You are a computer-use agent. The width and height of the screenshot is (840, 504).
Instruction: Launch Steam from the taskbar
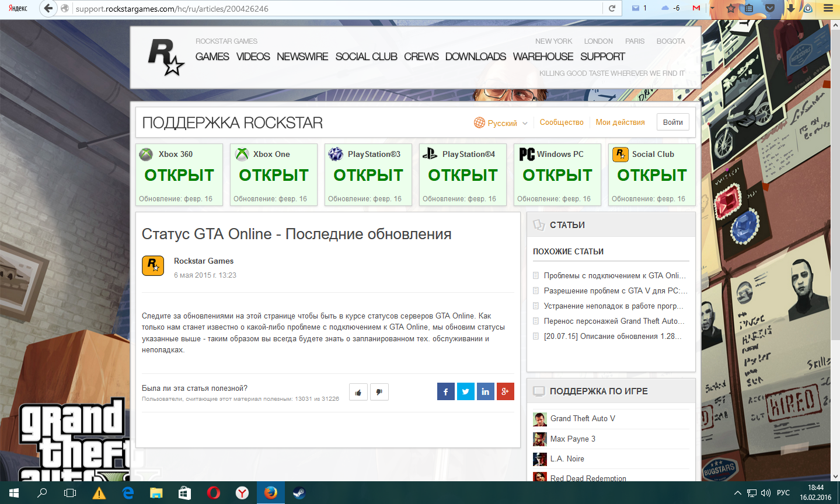click(299, 493)
